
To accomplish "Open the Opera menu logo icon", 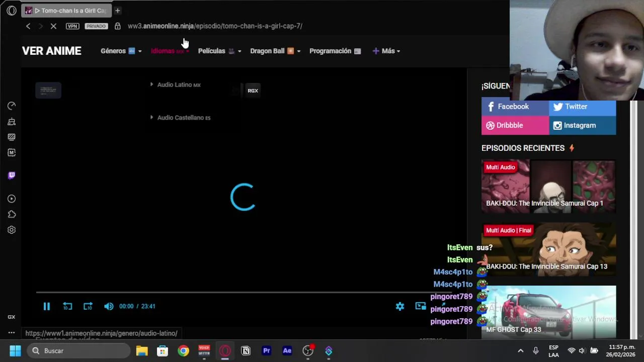I will click(11, 11).
